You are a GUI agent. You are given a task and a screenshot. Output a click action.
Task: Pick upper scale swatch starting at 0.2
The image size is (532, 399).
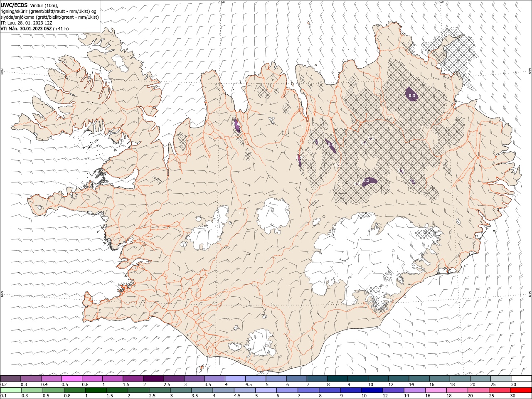coord(10,378)
